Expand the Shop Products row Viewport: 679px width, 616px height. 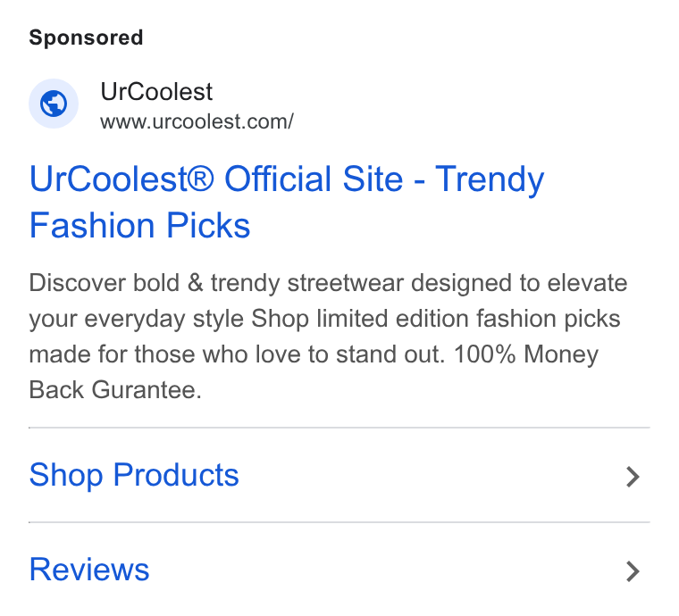point(339,476)
